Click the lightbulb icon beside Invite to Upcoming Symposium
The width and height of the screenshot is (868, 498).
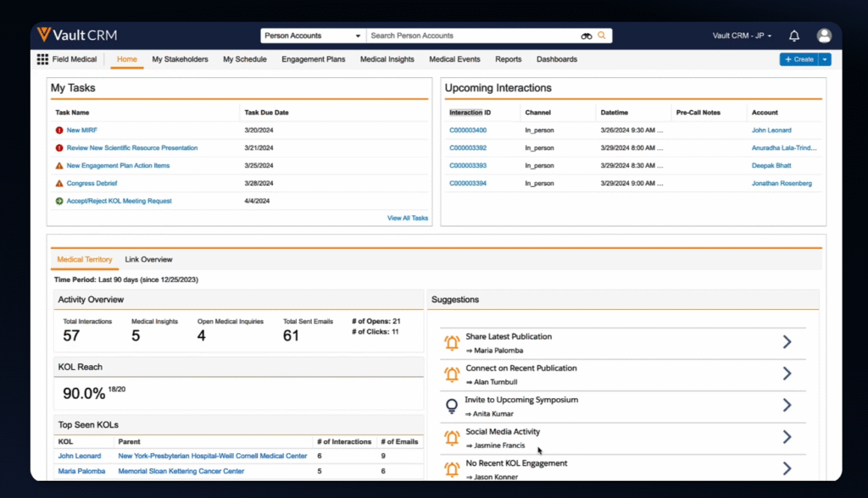click(452, 405)
